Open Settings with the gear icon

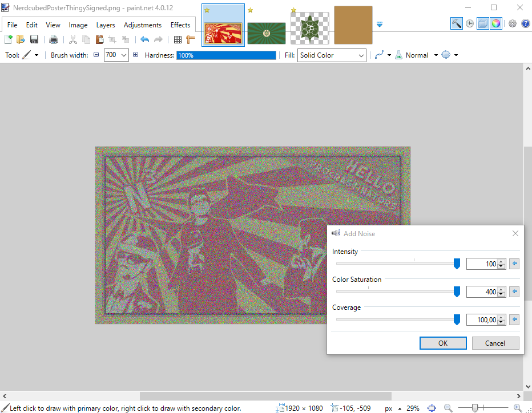point(513,23)
